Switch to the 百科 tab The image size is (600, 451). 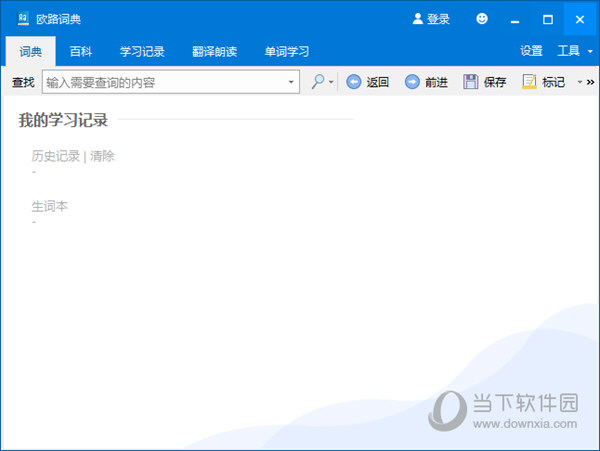click(x=81, y=51)
